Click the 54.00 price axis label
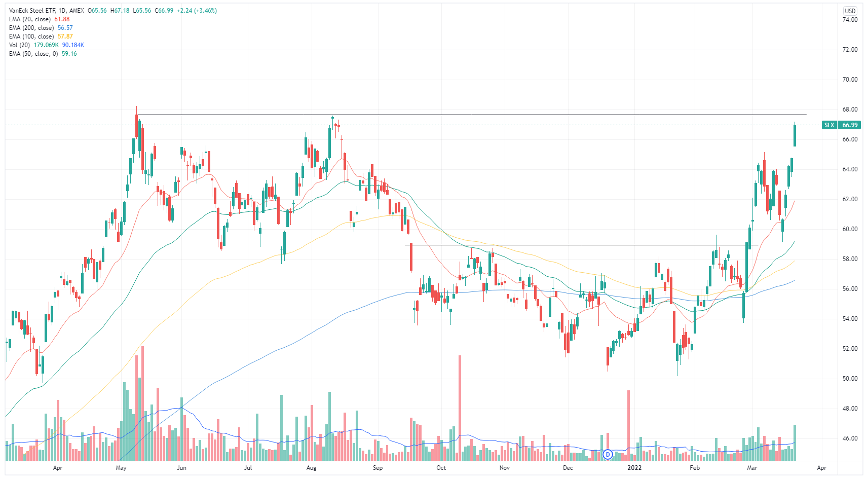The image size is (868, 478). 850,319
